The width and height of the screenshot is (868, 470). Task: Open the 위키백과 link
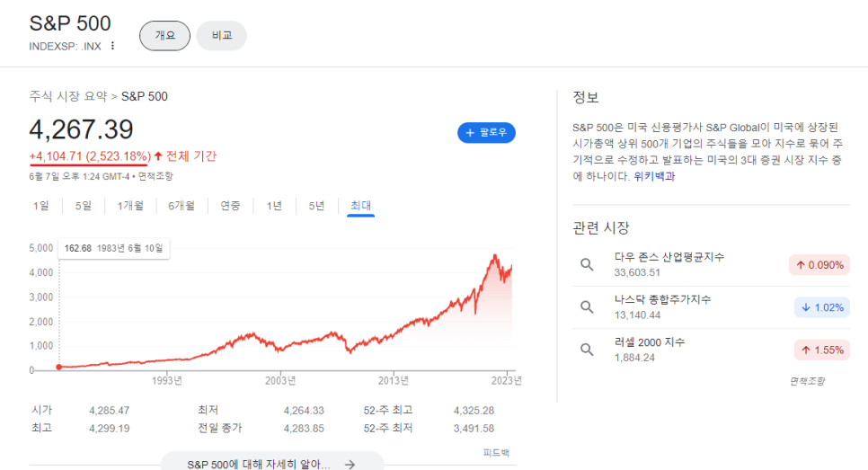[x=654, y=176]
